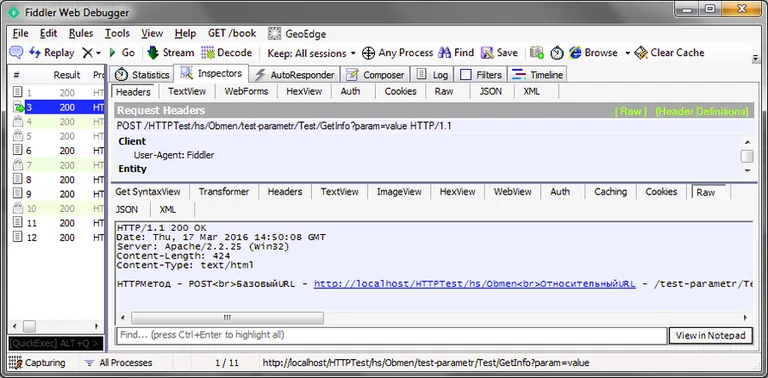Screen dimensions: 768x378
Task: Select request TextView inspector tab
Action: (187, 91)
